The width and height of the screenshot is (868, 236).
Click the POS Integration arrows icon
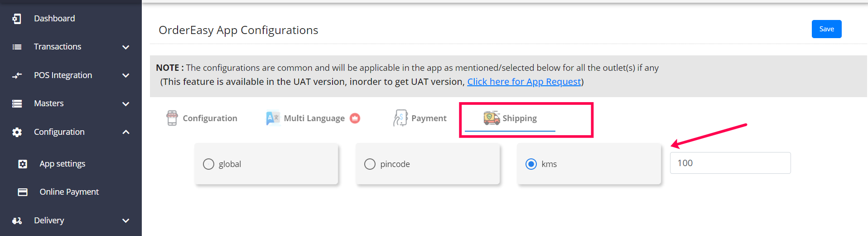click(x=17, y=75)
